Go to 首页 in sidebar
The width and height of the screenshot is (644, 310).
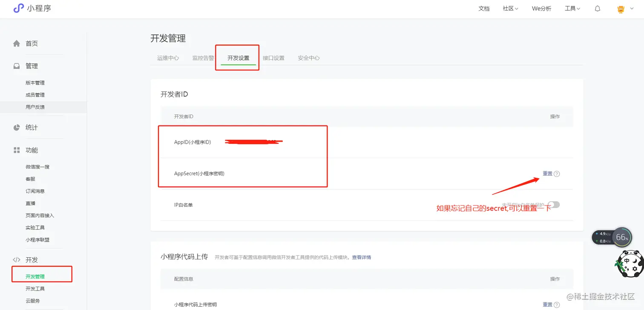click(x=32, y=43)
